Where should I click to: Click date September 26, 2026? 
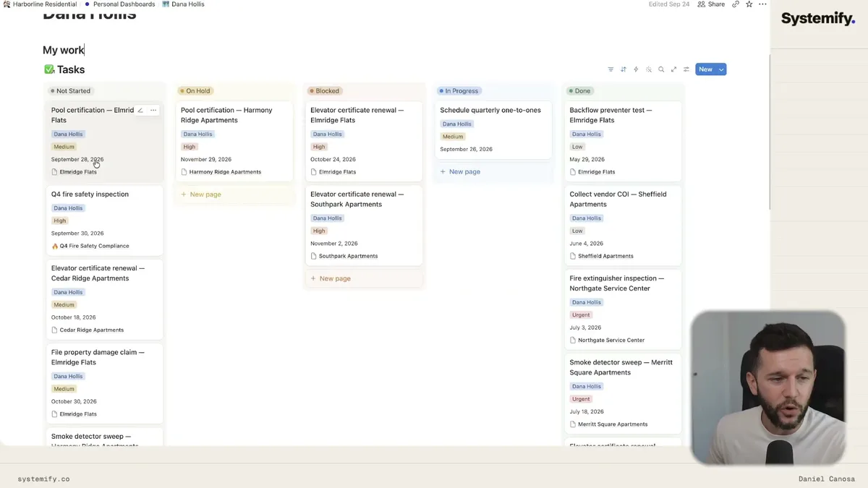466,149
